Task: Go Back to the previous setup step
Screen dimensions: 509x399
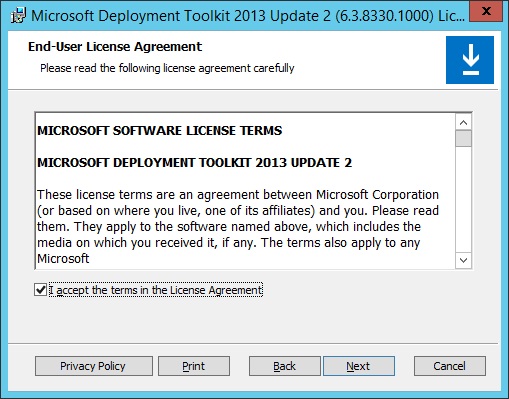Action: [285, 366]
